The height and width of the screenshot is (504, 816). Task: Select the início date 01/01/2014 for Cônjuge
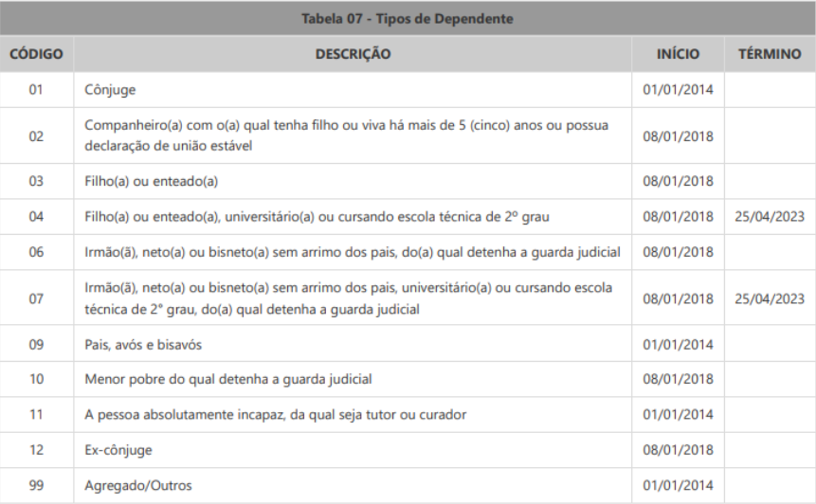(678, 90)
